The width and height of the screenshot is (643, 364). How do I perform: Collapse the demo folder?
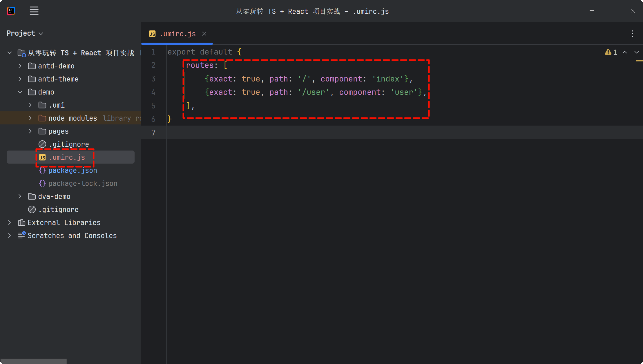tap(20, 92)
